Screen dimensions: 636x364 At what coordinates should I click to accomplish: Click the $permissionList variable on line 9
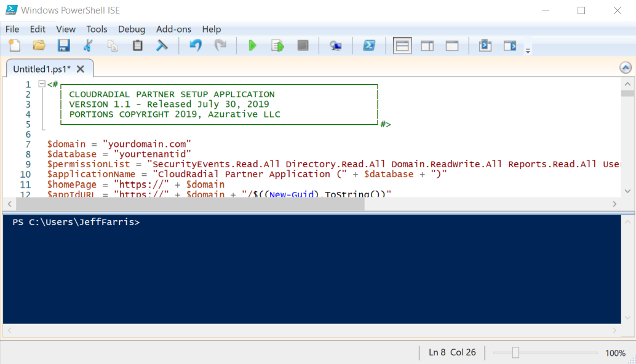89,164
